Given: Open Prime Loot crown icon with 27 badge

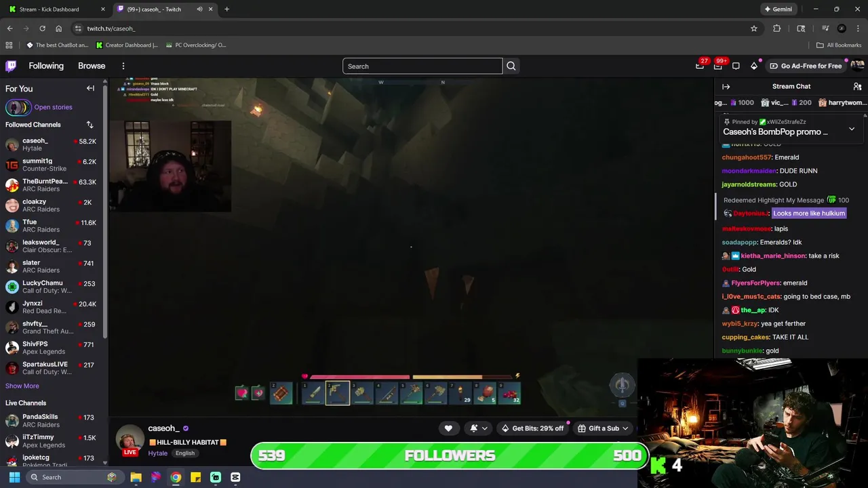Looking at the screenshot, I should coord(700,66).
